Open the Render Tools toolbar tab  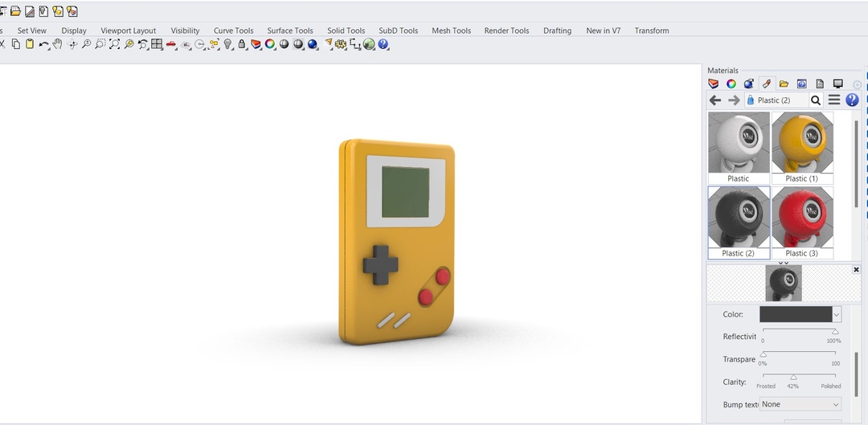[506, 31]
